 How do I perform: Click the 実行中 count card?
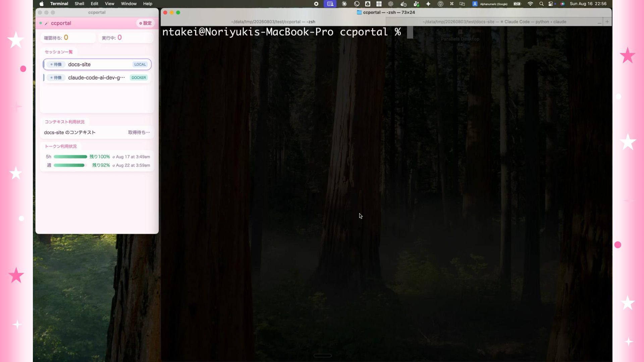tap(126, 38)
